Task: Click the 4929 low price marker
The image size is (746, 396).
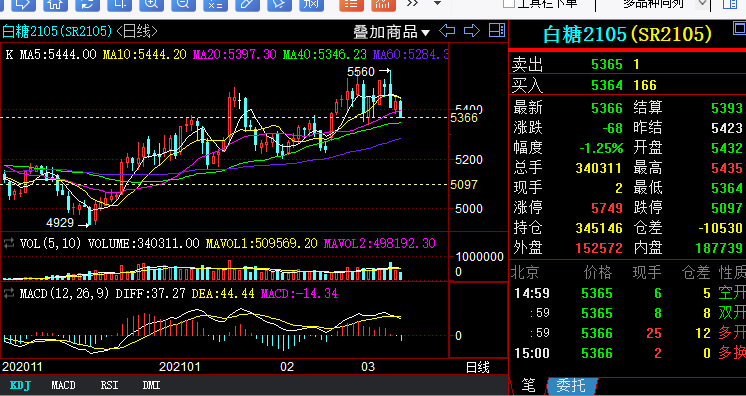Action: 60,222
